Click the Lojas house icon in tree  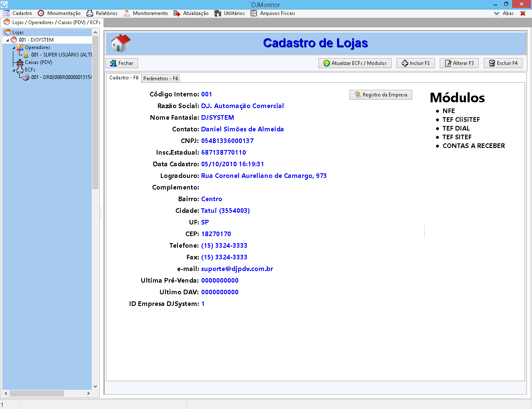(x=7, y=32)
